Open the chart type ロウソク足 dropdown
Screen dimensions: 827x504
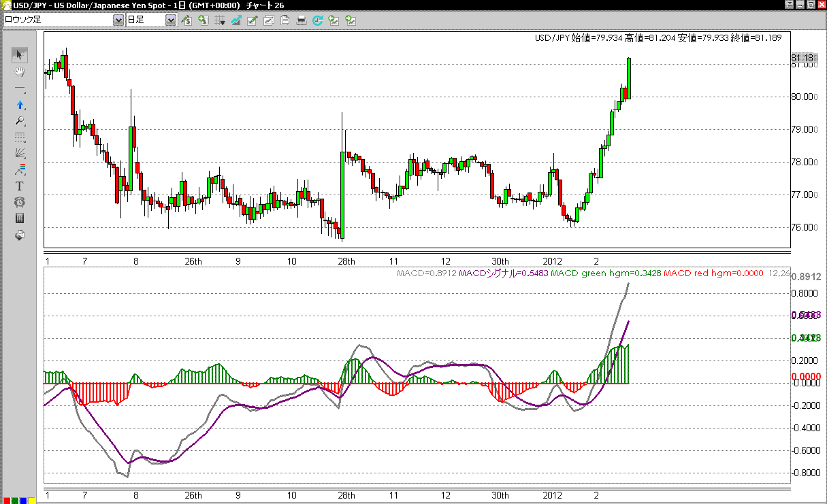[x=118, y=20]
